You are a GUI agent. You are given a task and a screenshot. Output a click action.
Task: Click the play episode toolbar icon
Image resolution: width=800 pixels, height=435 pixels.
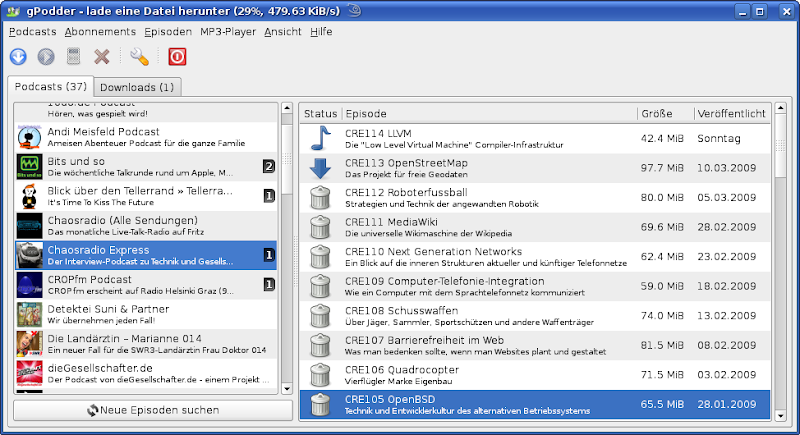[46, 56]
